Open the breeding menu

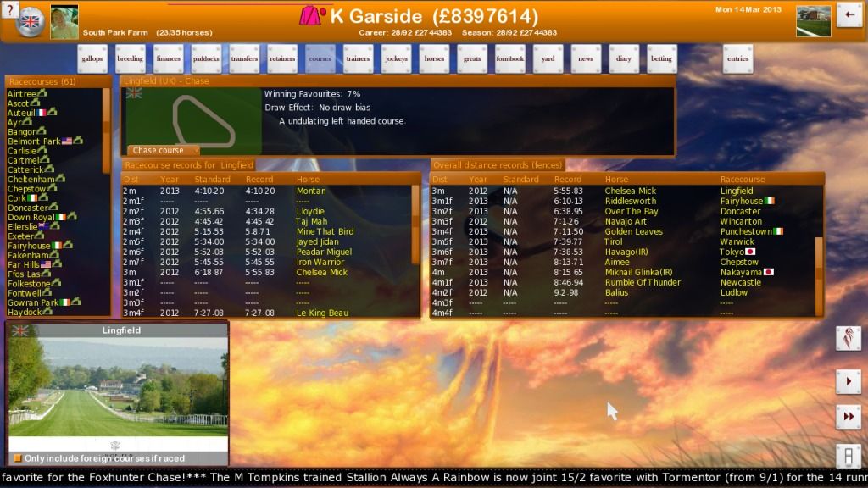coord(130,58)
